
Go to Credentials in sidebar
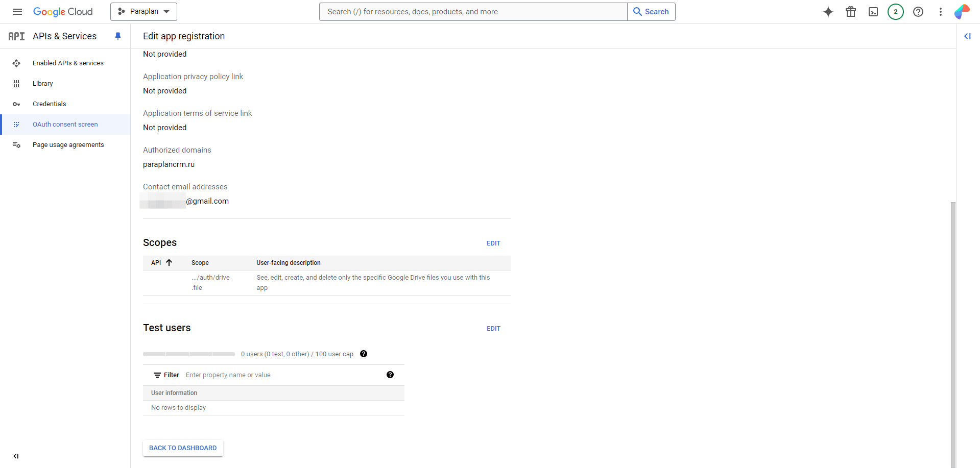pos(49,104)
